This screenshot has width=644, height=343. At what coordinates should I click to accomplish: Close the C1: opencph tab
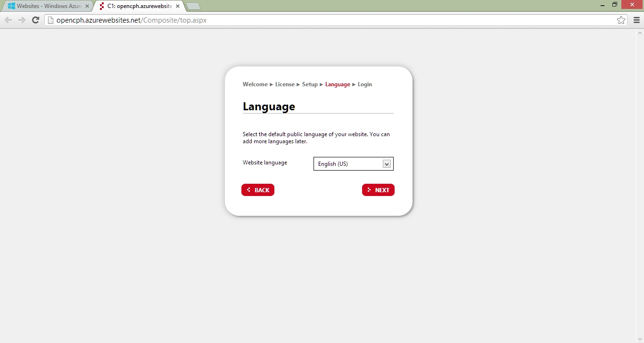coord(178,6)
